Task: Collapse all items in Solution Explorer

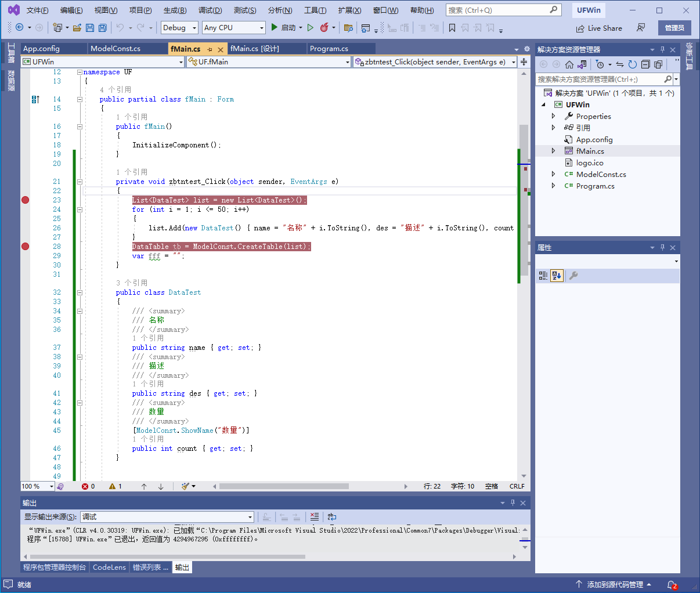Action: tap(645, 64)
